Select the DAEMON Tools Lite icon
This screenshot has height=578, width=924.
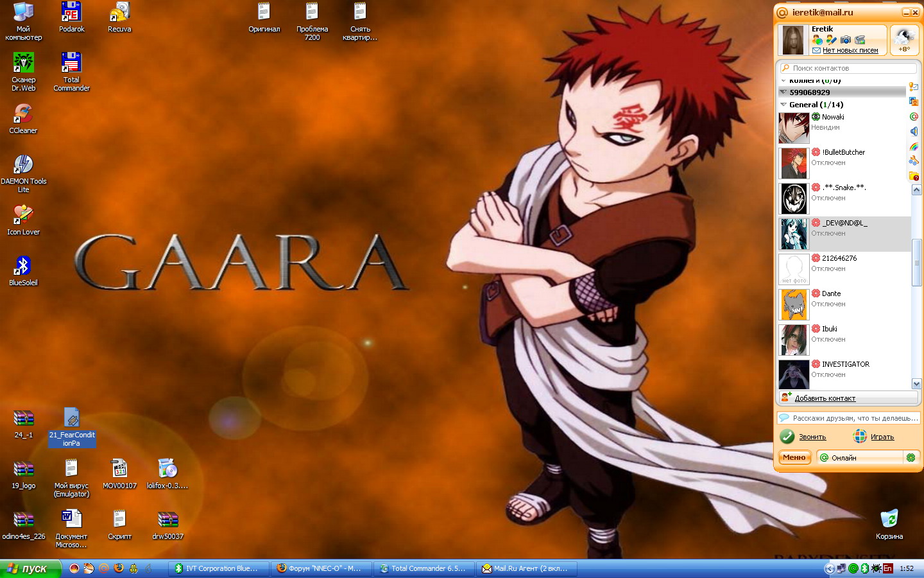click(24, 173)
